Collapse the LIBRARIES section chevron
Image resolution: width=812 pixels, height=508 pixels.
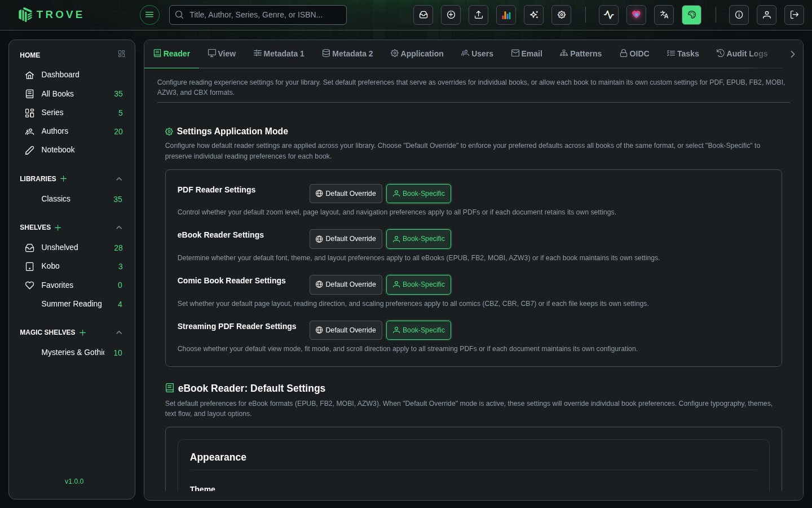point(119,179)
